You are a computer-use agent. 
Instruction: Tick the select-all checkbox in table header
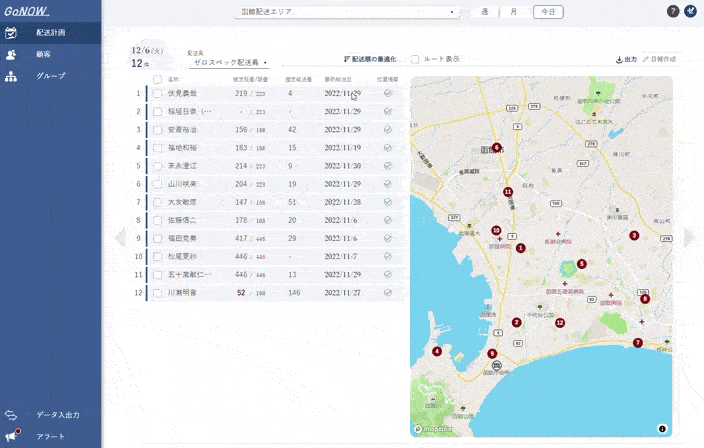click(x=157, y=78)
